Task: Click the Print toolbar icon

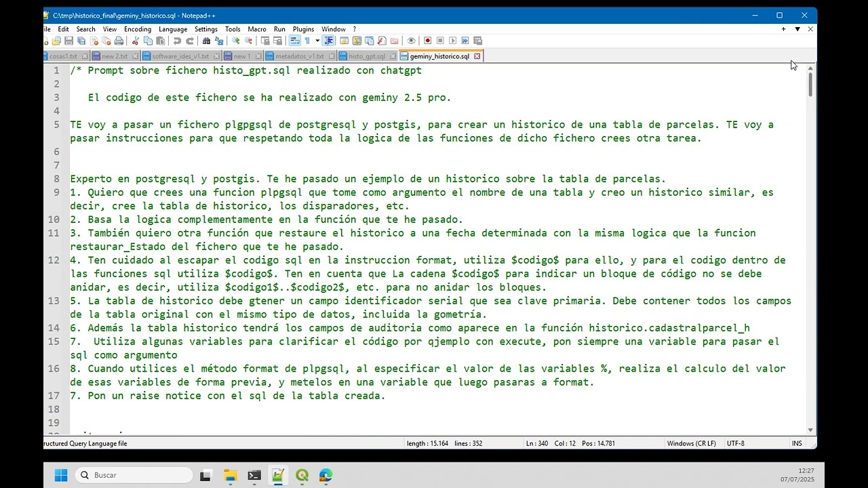Action: [119, 41]
